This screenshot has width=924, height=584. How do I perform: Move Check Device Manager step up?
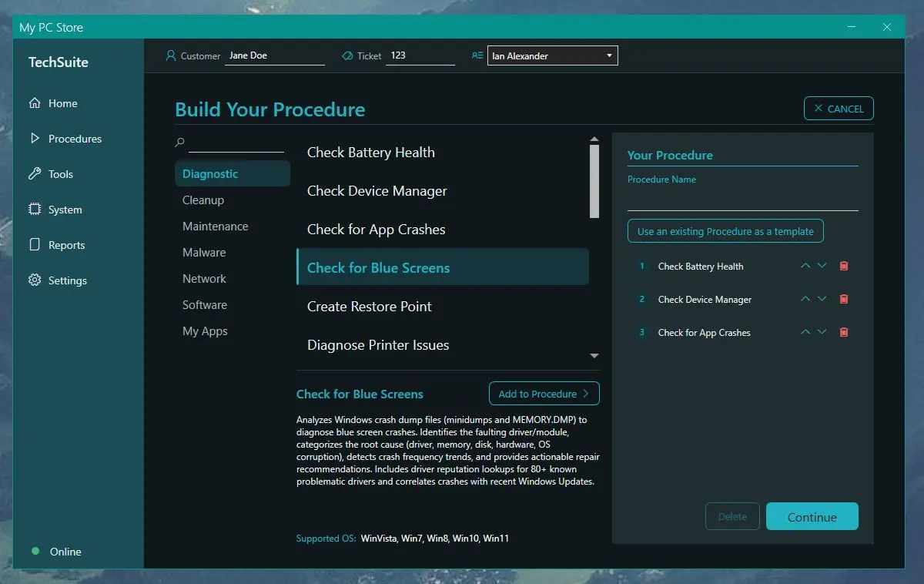[x=805, y=299]
